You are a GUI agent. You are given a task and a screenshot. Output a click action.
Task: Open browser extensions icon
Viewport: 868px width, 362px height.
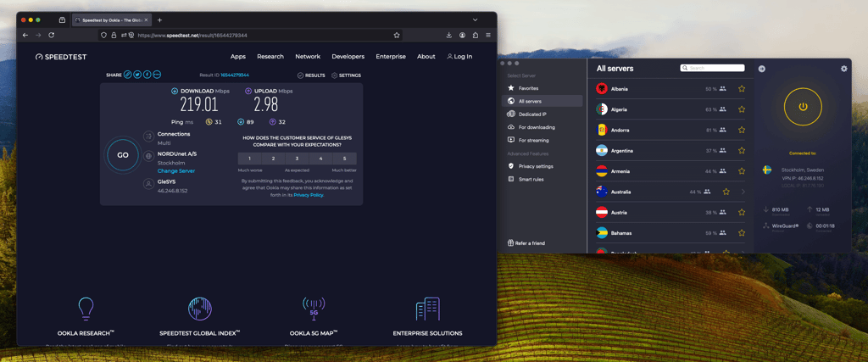click(x=476, y=35)
